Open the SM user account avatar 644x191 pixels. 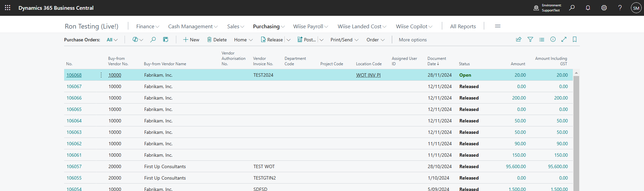(636, 8)
